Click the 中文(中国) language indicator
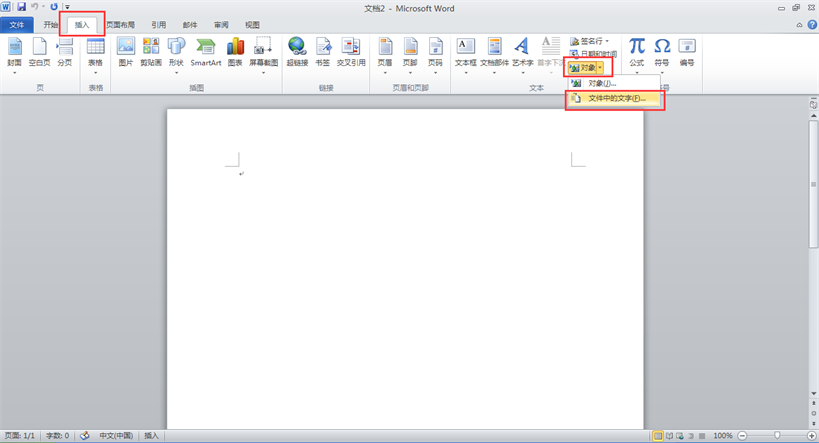This screenshot has height=443, width=819. point(116,436)
